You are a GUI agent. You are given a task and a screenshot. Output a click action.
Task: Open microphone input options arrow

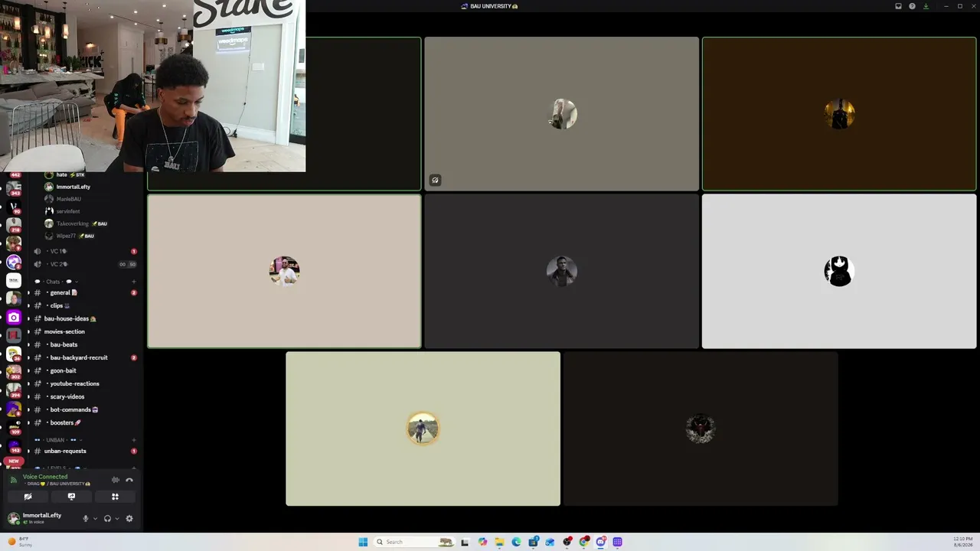click(x=95, y=518)
